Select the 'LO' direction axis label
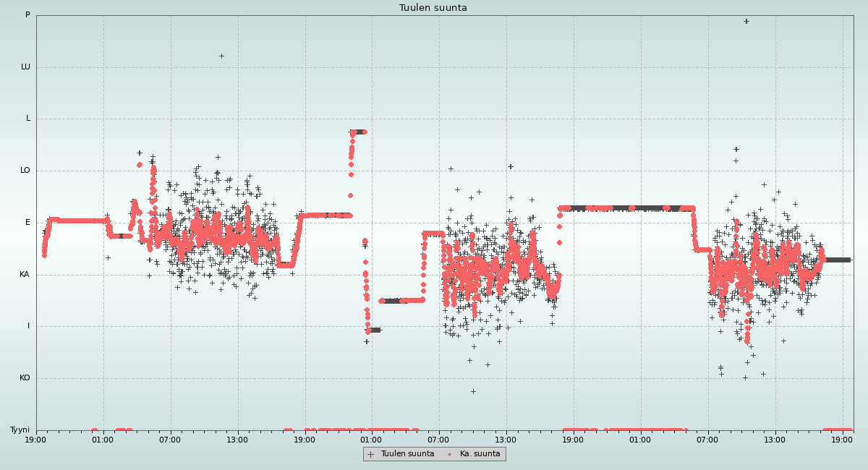This screenshot has height=470, width=868. pos(25,171)
